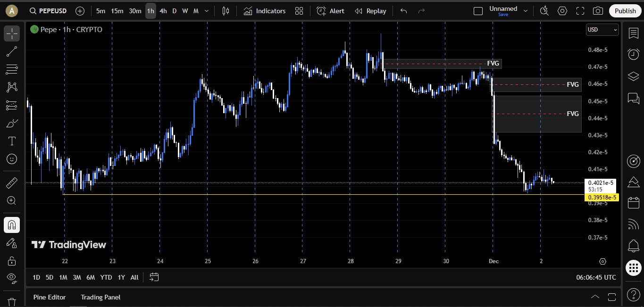644x307 pixels.
Task: Toggle magnet mode snapping
Action: 12,225
